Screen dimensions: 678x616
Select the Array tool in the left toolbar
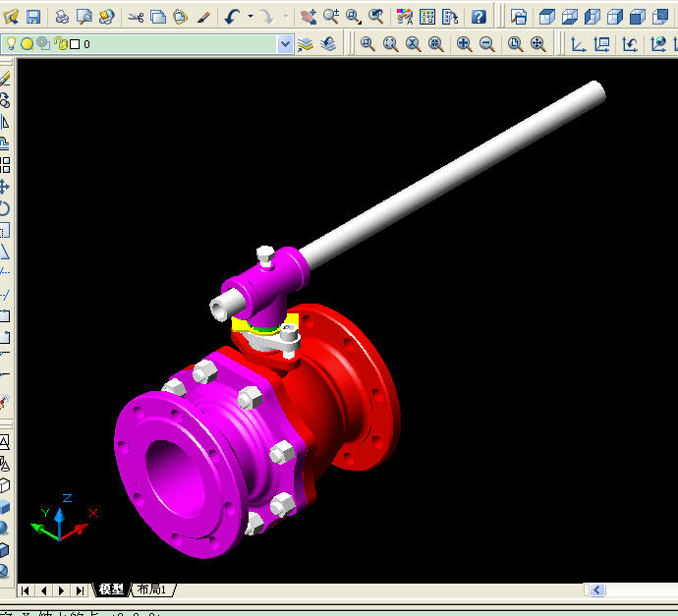[x=5, y=165]
